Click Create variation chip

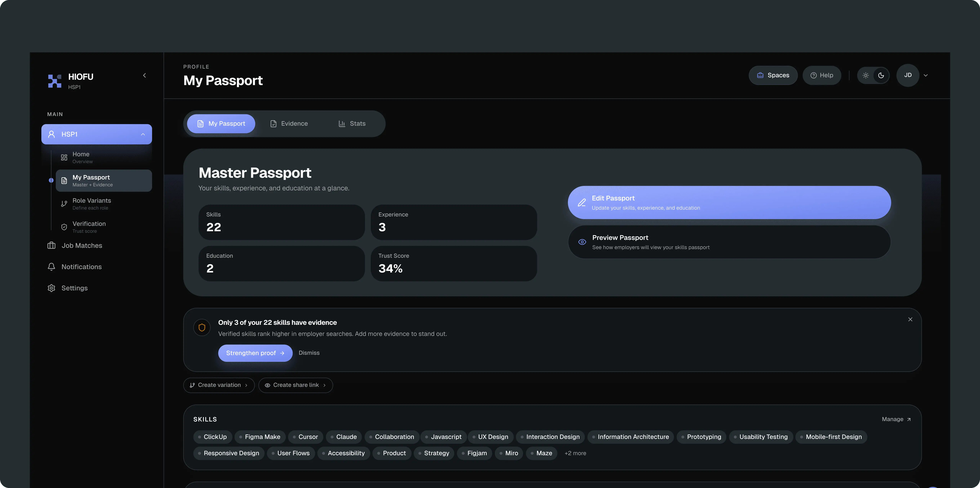(219, 385)
